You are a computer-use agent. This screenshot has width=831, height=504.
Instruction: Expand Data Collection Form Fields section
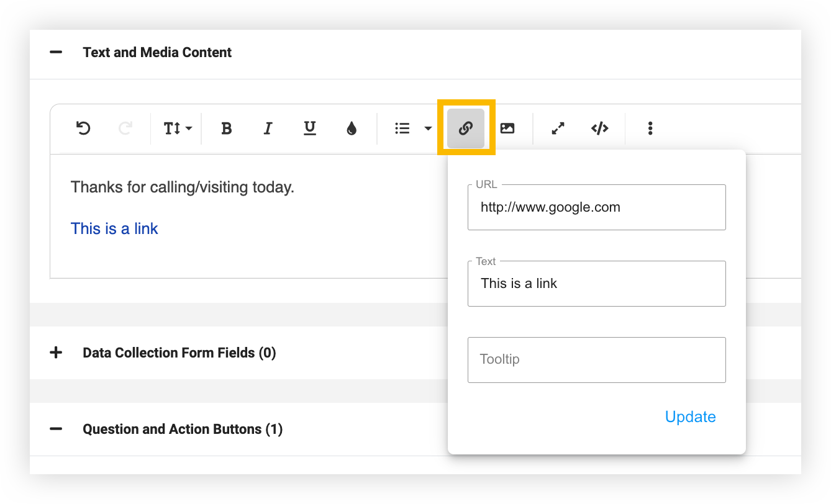coord(56,353)
